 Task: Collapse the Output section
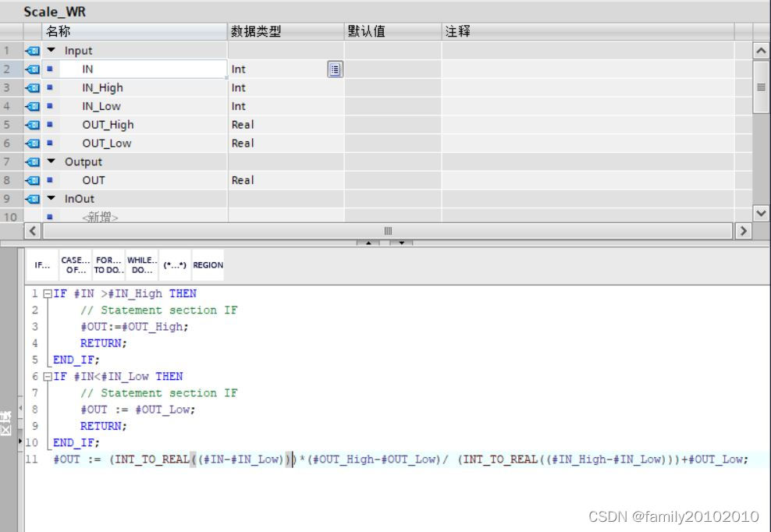[50, 161]
